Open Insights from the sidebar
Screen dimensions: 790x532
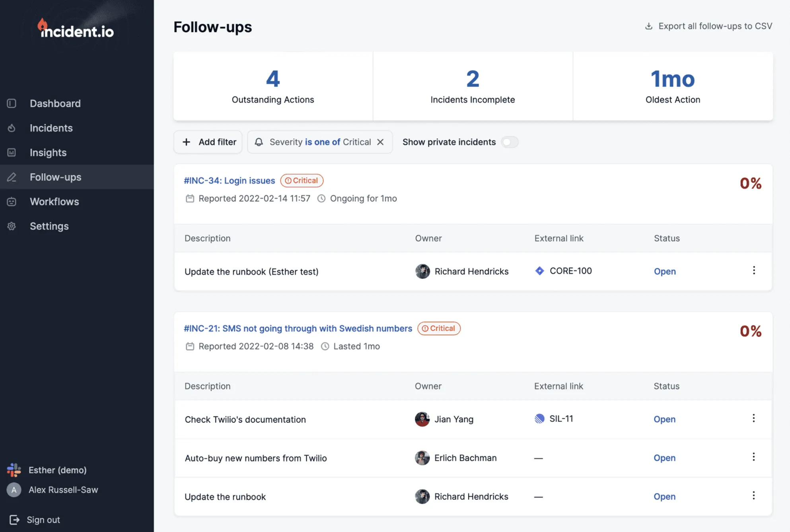48,153
